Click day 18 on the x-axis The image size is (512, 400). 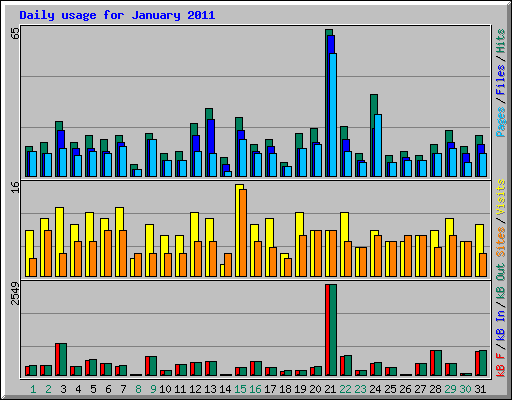click(x=285, y=389)
